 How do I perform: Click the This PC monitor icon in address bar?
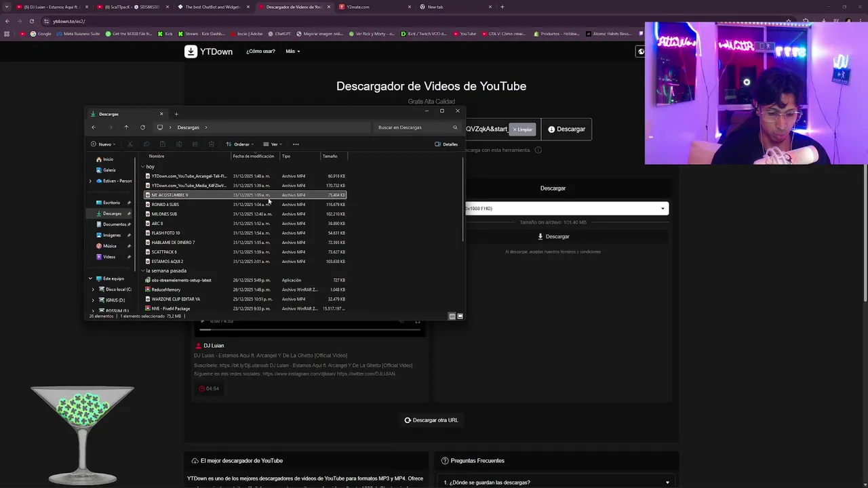coord(160,127)
